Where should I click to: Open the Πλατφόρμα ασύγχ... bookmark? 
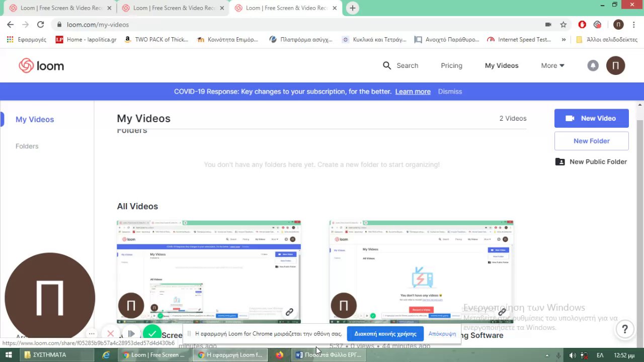tap(301, 39)
